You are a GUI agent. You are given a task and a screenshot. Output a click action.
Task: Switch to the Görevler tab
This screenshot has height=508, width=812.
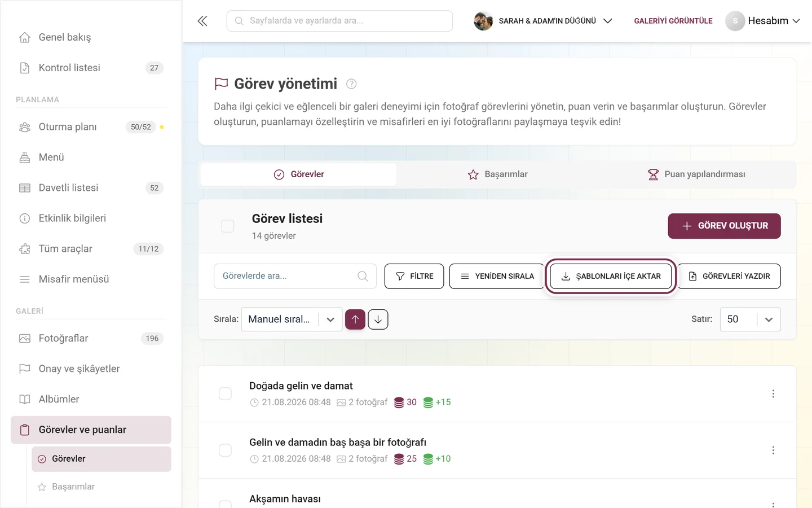coord(298,174)
